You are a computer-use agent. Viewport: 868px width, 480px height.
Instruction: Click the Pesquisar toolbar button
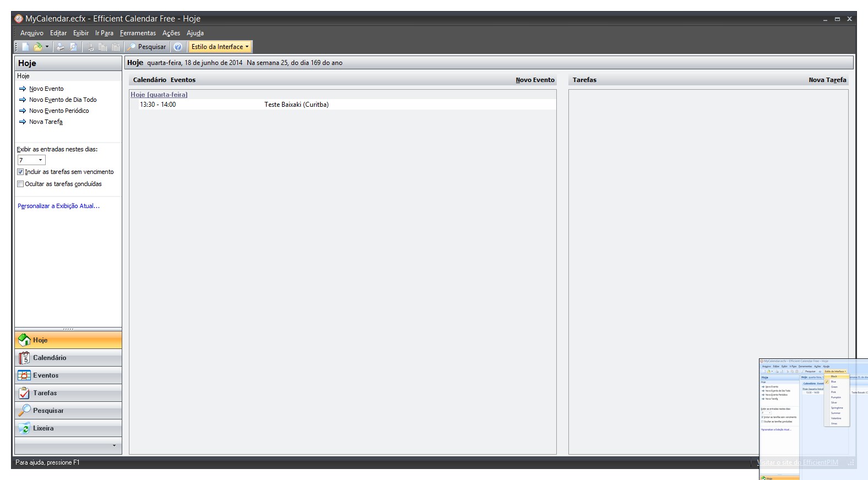(147, 47)
